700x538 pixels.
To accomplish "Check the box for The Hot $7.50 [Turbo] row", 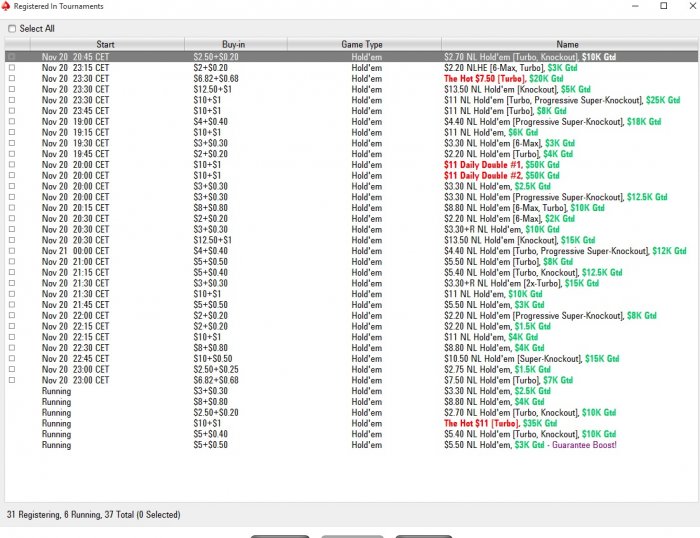I will tap(12, 78).
